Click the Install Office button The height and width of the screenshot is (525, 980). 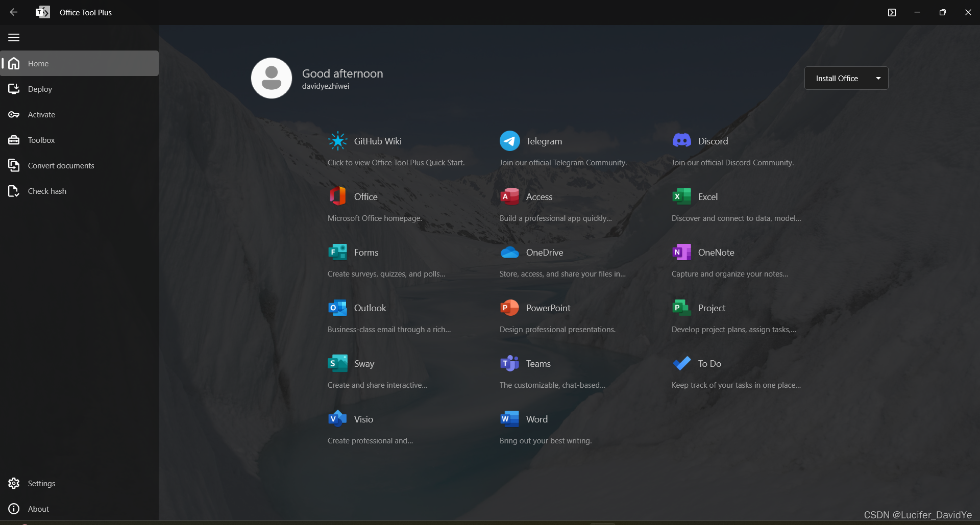point(837,78)
